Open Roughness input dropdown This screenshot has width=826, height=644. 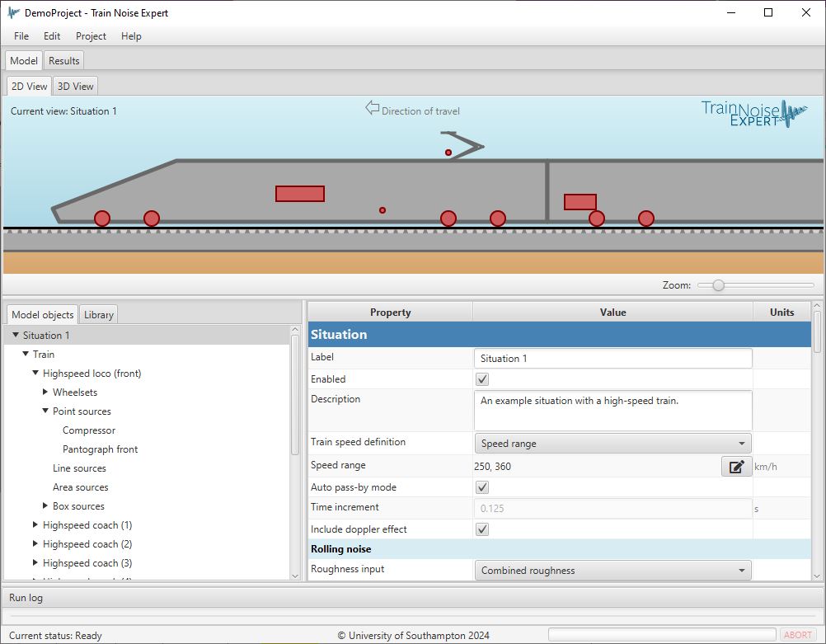[x=612, y=571]
